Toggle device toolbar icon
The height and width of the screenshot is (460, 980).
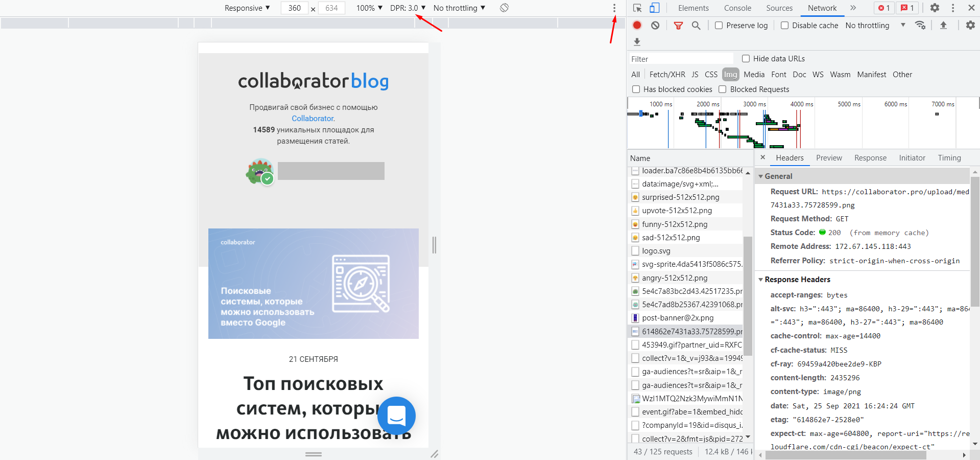pos(654,8)
